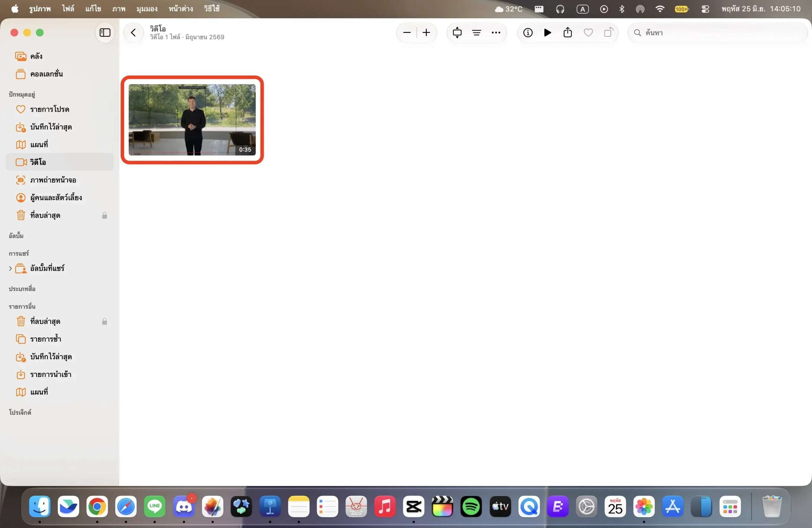Click the rotate icon in toolbar
Viewport: 812px width, 528px height.
[x=608, y=33]
